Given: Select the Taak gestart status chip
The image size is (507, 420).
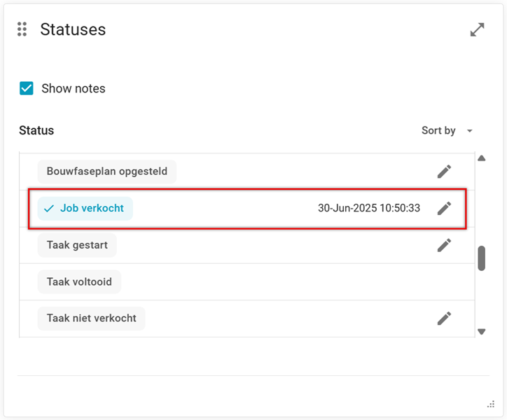Looking at the screenshot, I should click(77, 245).
